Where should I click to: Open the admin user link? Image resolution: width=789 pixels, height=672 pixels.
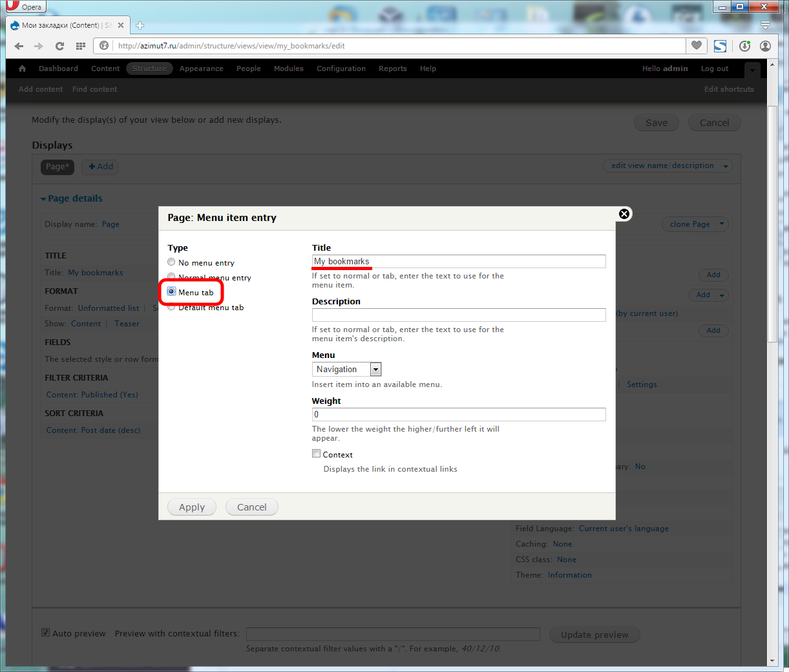coord(675,68)
